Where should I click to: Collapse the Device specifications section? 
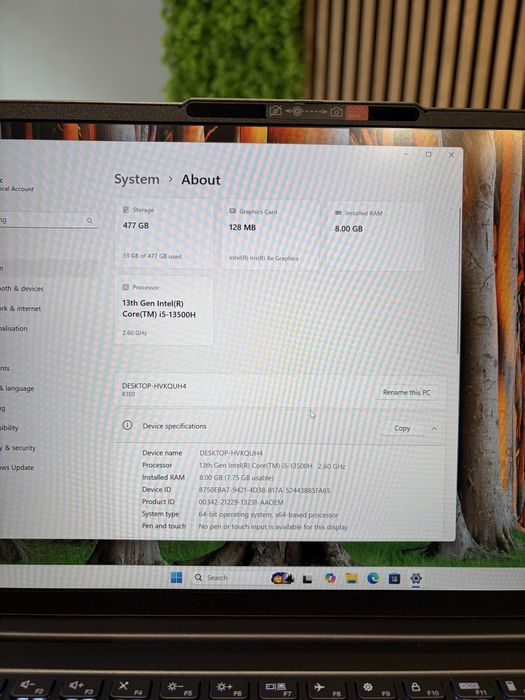(x=434, y=429)
